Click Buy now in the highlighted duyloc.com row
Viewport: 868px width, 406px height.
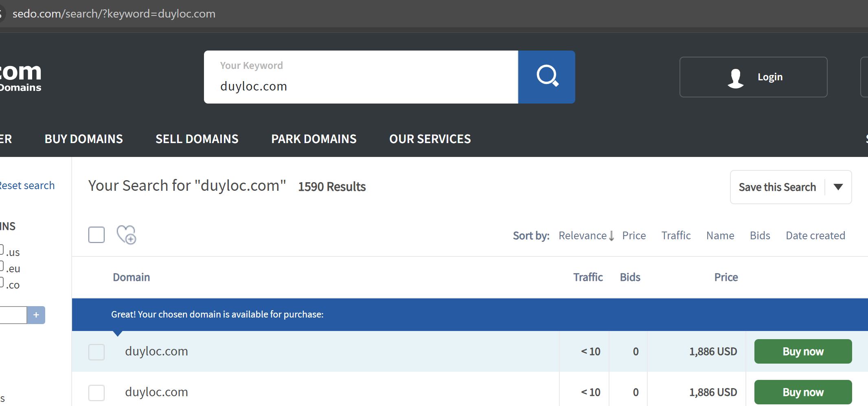(803, 351)
